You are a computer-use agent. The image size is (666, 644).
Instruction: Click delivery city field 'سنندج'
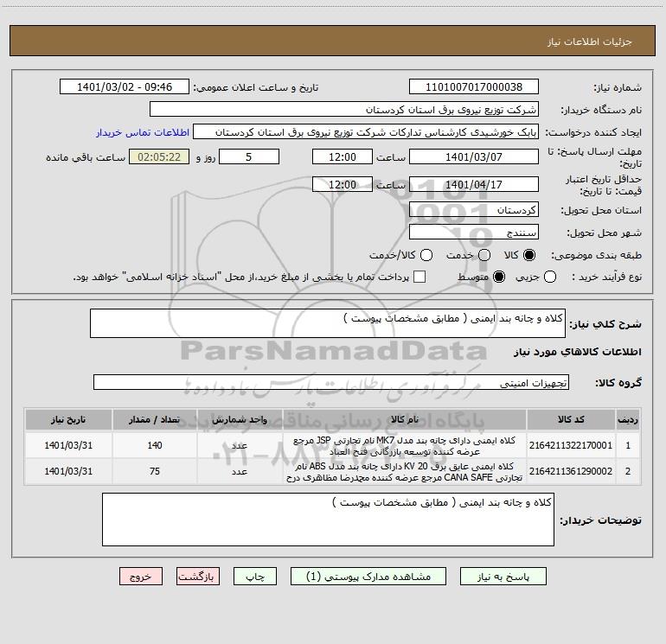474,233
